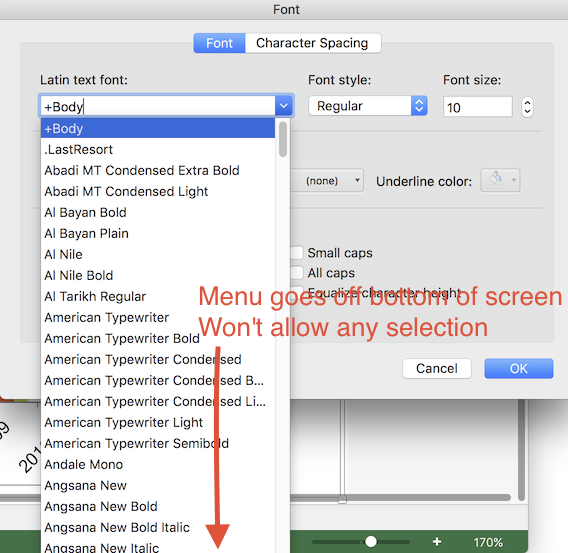The height and width of the screenshot is (553, 568).
Task: Click into the Font size field
Action: pyautogui.click(x=477, y=107)
